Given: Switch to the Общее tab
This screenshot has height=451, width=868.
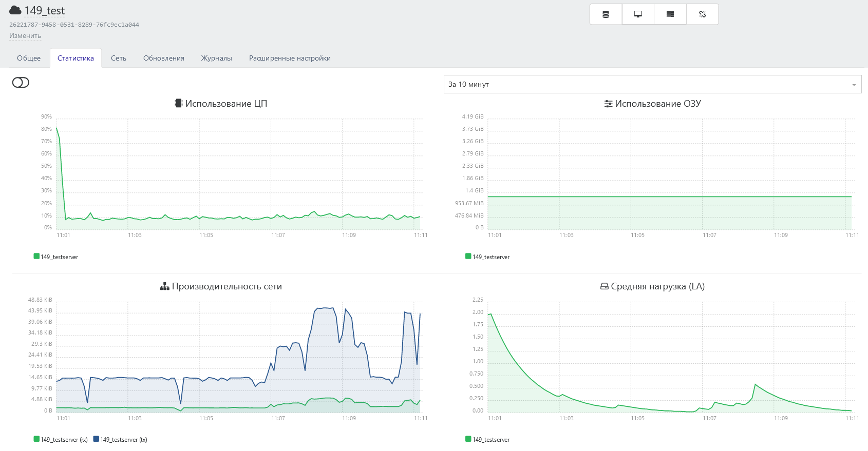Looking at the screenshot, I should (29, 58).
